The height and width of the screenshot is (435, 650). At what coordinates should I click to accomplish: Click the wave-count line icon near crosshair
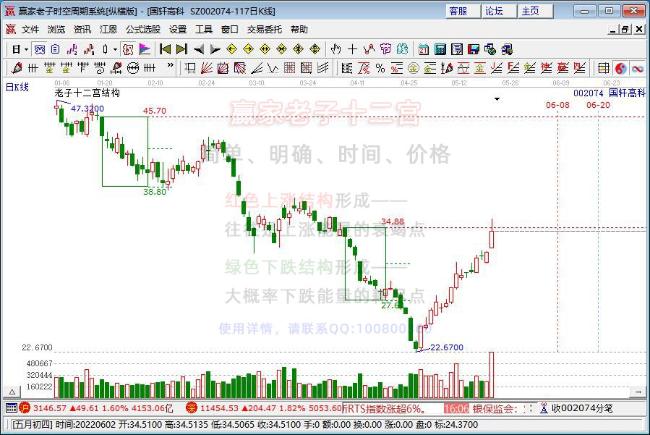369,49
